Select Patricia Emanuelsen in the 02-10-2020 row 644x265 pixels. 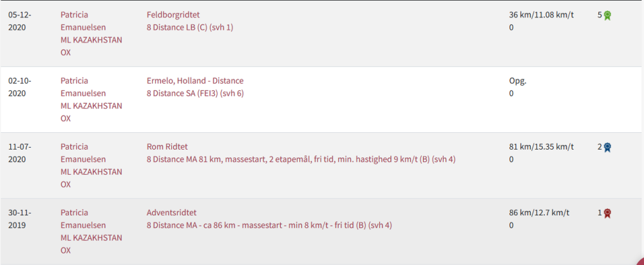tap(83, 87)
